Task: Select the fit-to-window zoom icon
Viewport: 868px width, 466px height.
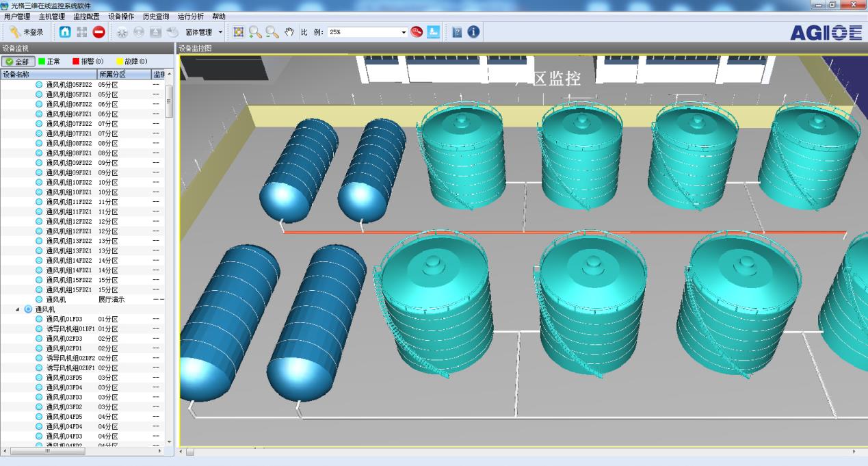Action: tap(239, 32)
